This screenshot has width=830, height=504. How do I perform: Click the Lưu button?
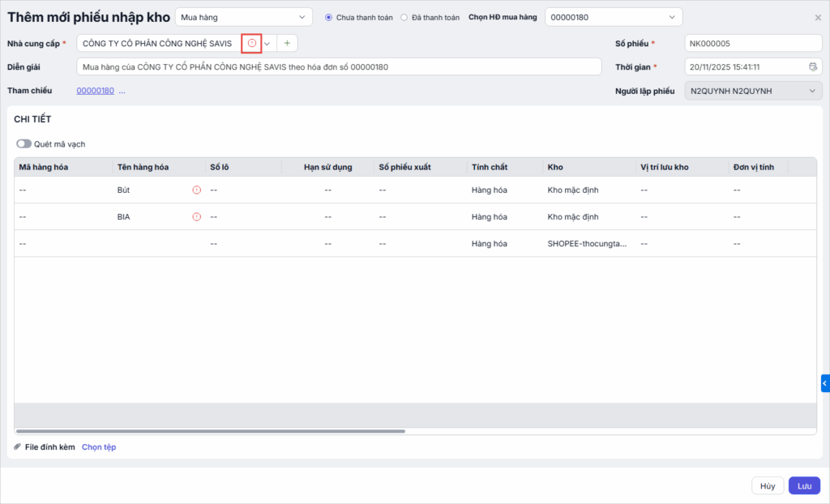click(x=804, y=486)
